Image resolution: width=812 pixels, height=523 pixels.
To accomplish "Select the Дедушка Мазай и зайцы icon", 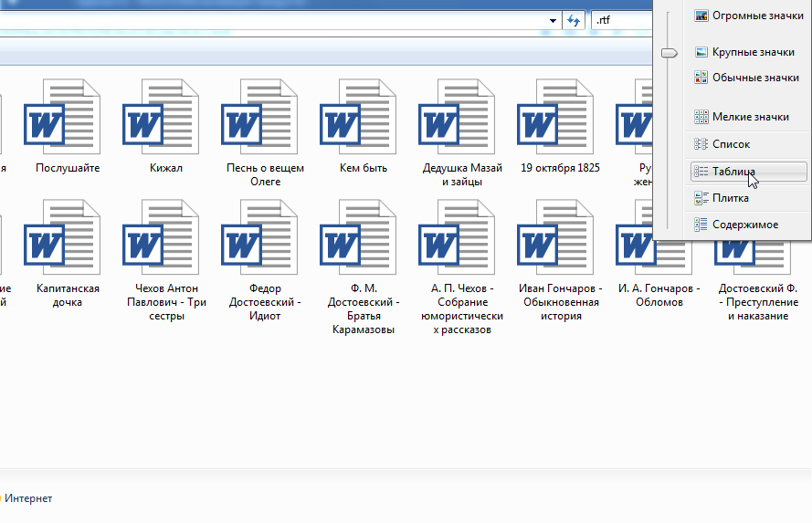I will point(457,117).
